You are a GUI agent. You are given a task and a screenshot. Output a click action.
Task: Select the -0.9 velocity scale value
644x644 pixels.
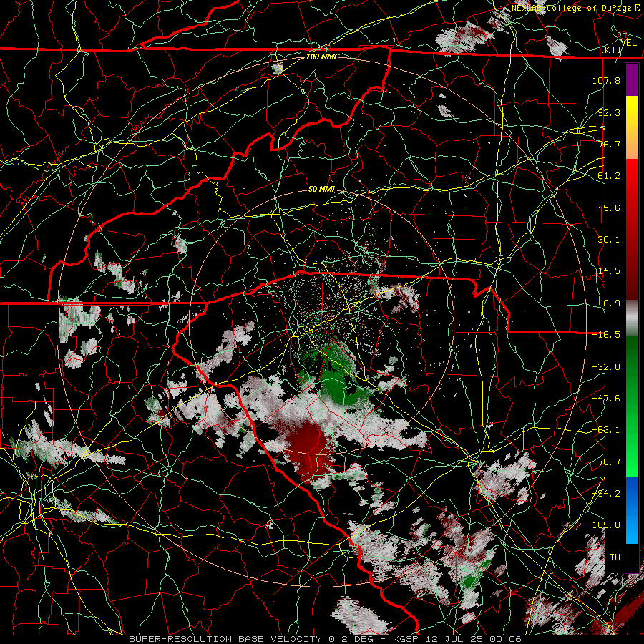[x=609, y=303]
